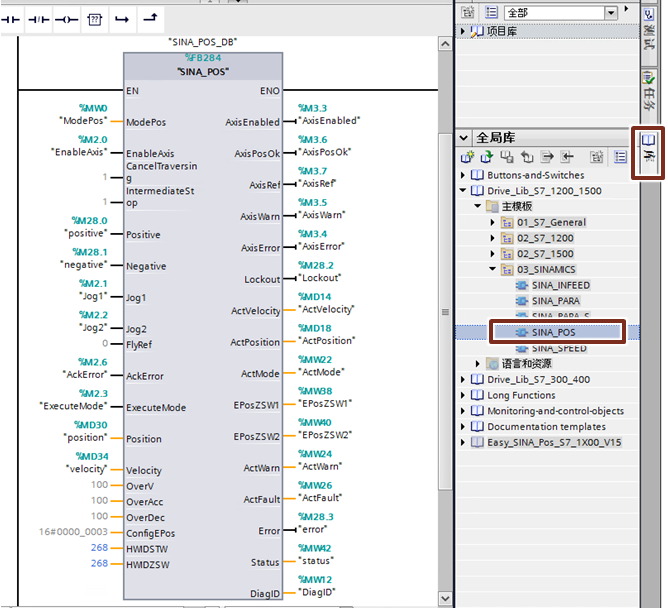Click the "ExecuteMode" input operand
This screenshot has height=608, width=668.
(73, 406)
